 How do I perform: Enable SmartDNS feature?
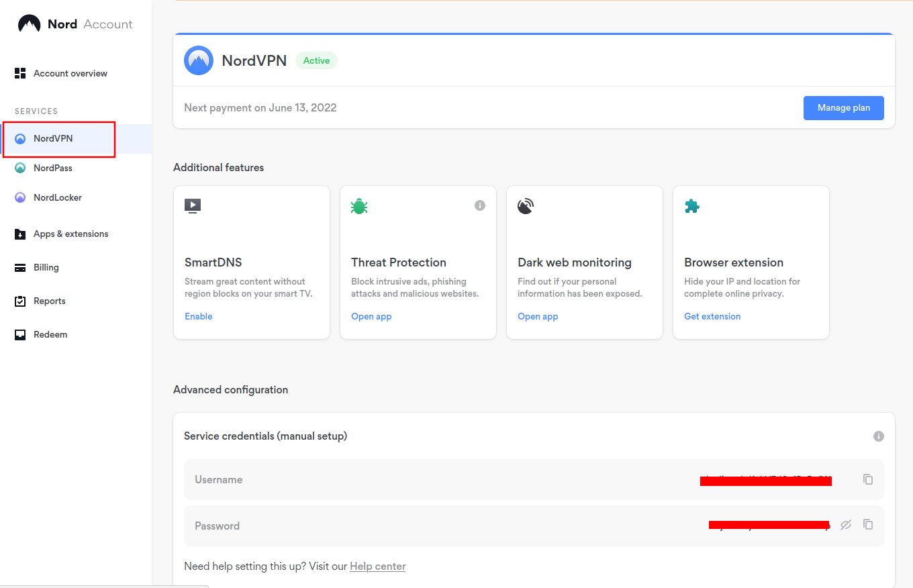tap(198, 316)
